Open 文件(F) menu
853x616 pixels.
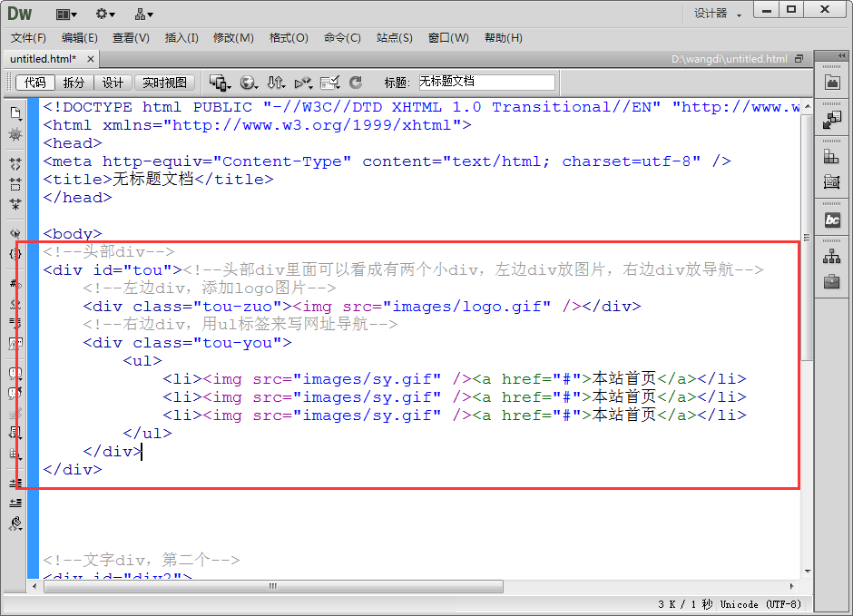click(x=28, y=38)
